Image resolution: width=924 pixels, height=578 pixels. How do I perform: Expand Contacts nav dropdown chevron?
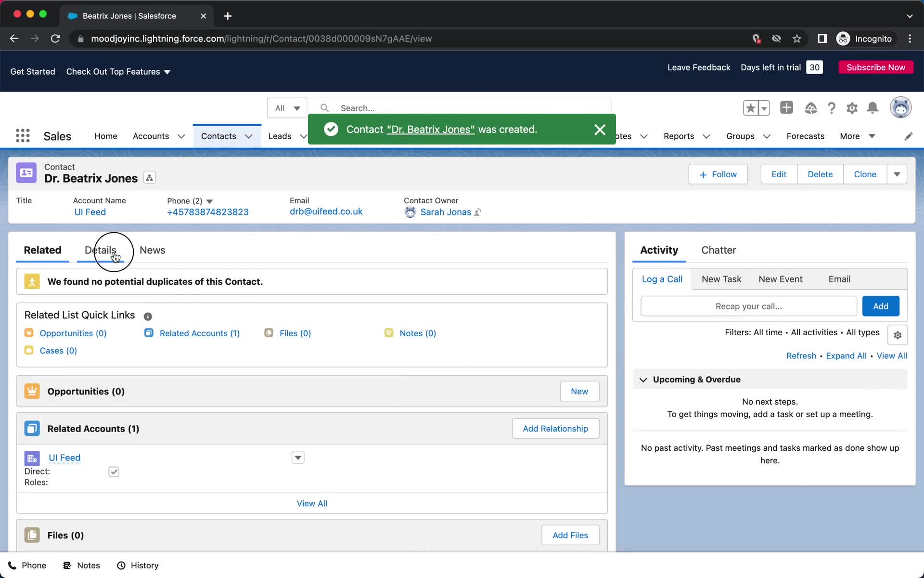click(x=249, y=136)
